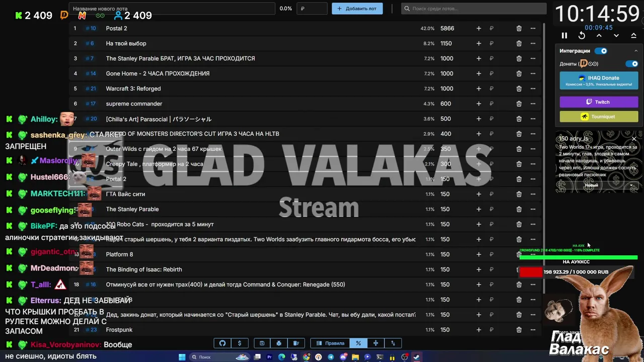Delete the Warcraft 3: Reforged lot

click(x=519, y=89)
